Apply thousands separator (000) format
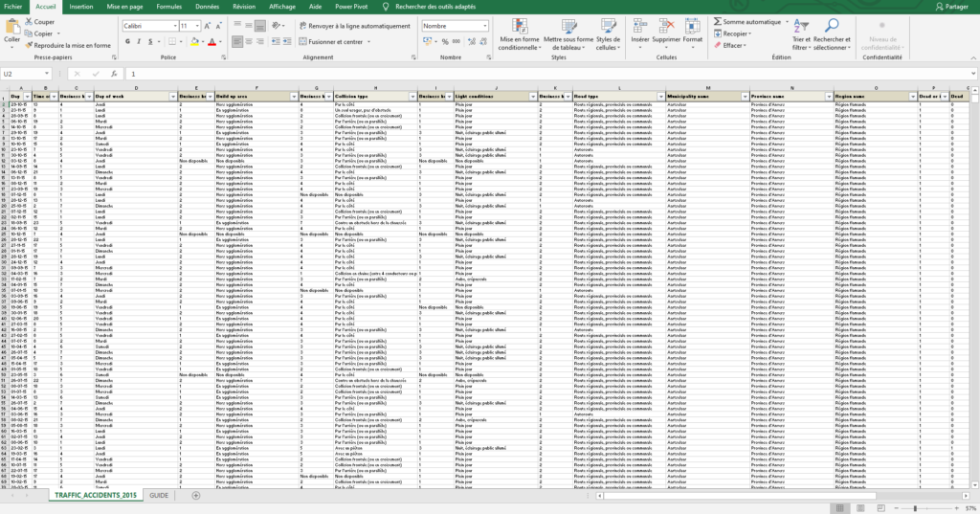 coord(457,42)
